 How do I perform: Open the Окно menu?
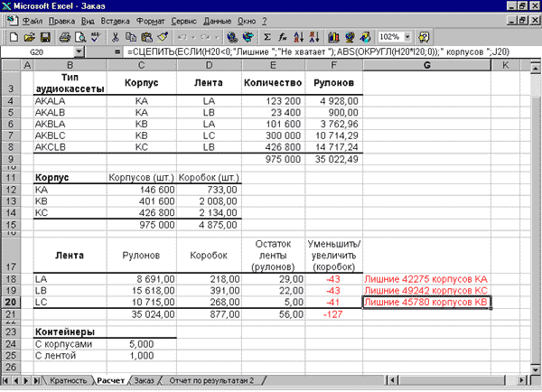247,22
